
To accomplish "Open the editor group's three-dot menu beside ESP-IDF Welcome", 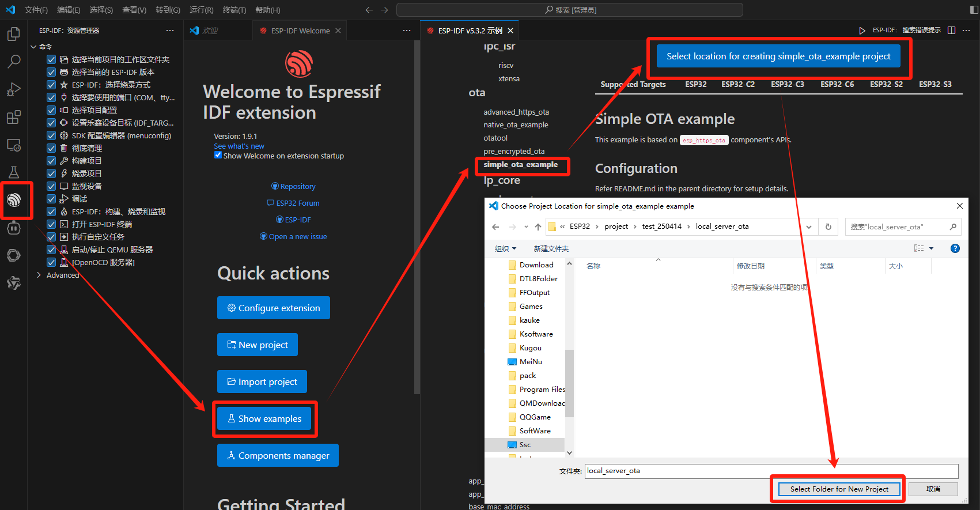I will point(407,31).
